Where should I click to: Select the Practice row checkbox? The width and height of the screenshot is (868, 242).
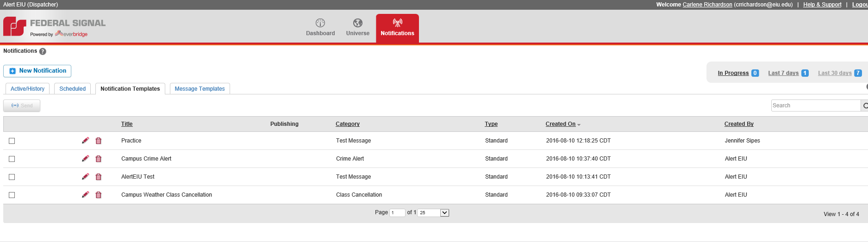click(x=12, y=141)
